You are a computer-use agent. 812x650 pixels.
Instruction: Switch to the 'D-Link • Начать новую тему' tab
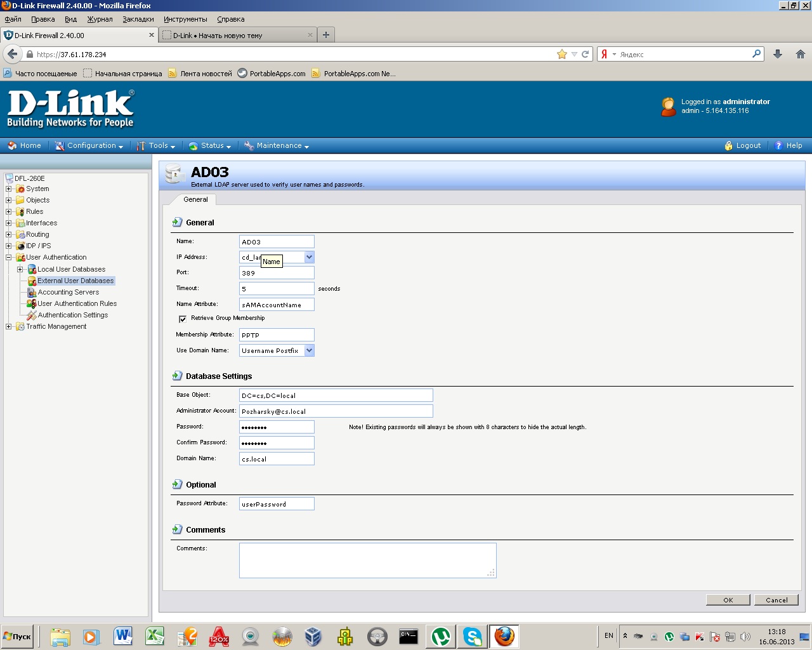tap(238, 35)
